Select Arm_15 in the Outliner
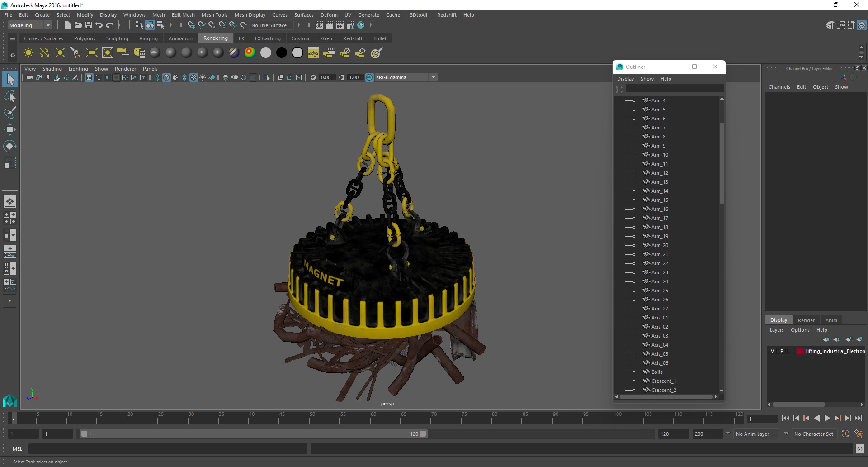This screenshot has height=467, width=868. pyautogui.click(x=660, y=200)
